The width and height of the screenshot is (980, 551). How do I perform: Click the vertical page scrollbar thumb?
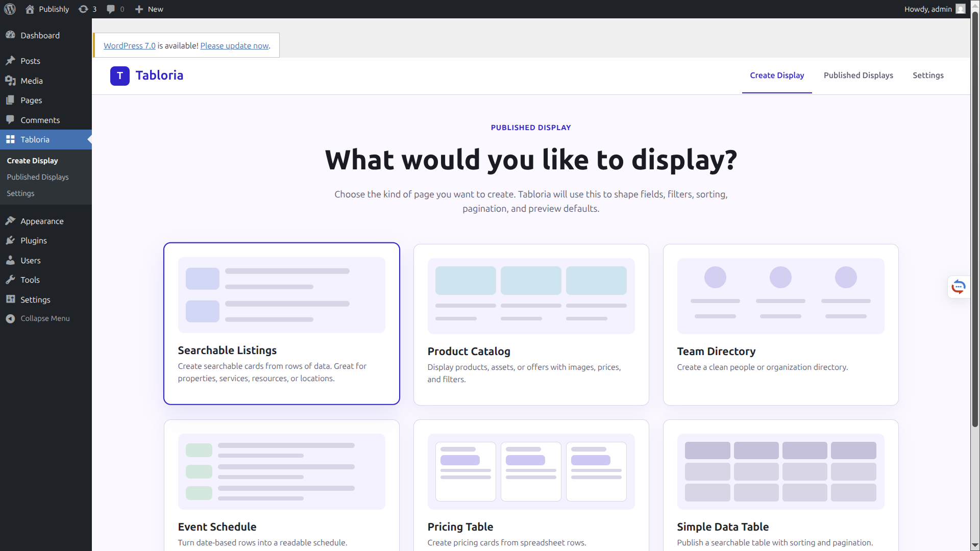[975, 219]
